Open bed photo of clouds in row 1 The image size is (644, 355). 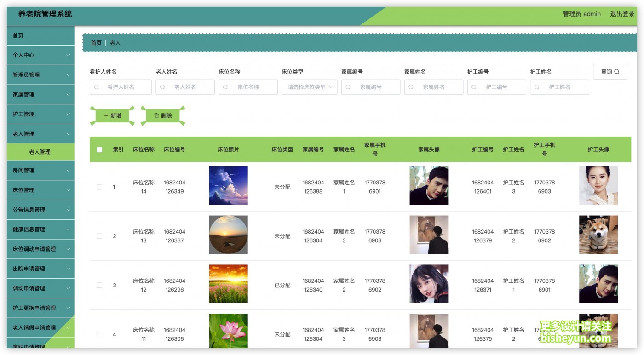pyautogui.click(x=229, y=186)
